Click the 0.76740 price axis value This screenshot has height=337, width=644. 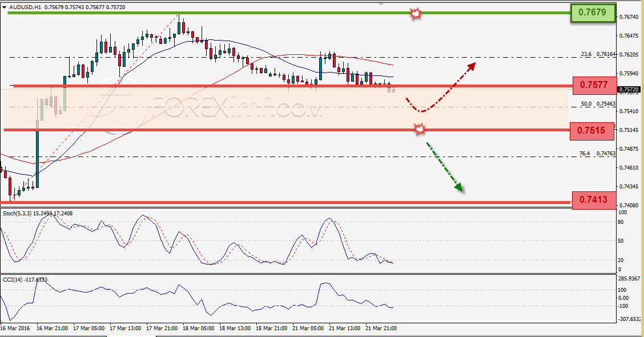click(629, 17)
